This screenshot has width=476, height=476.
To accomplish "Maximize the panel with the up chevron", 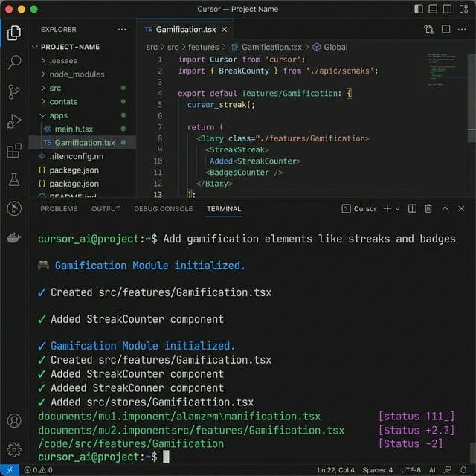I will [445, 208].
